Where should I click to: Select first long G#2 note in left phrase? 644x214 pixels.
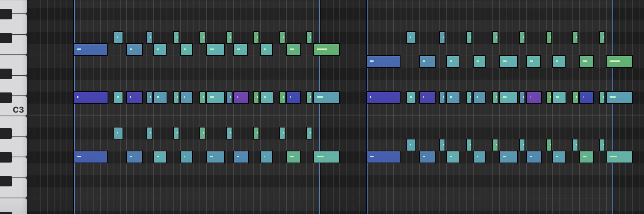90,157
